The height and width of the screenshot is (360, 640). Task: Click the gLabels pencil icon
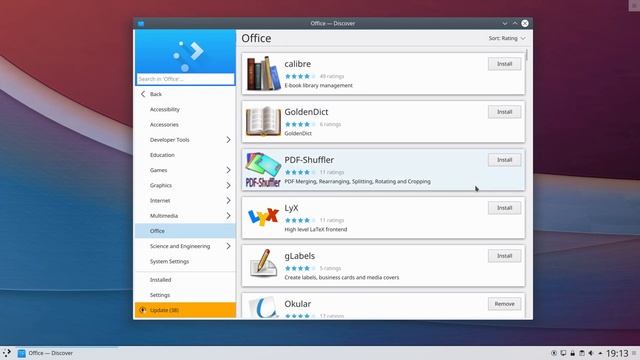(263, 263)
